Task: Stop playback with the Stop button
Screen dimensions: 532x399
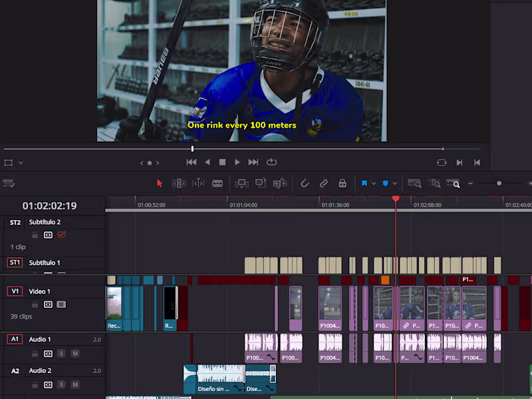Action: click(x=222, y=162)
